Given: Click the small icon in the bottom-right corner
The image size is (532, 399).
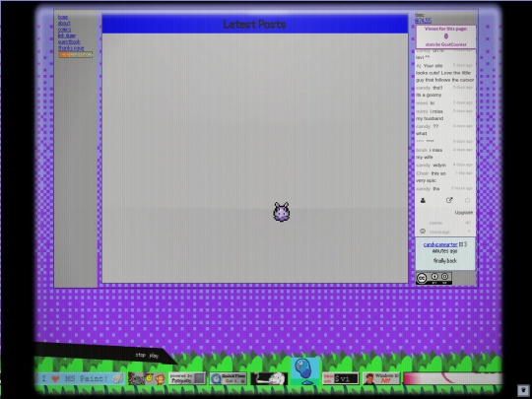Looking at the screenshot, I should 523,389.
